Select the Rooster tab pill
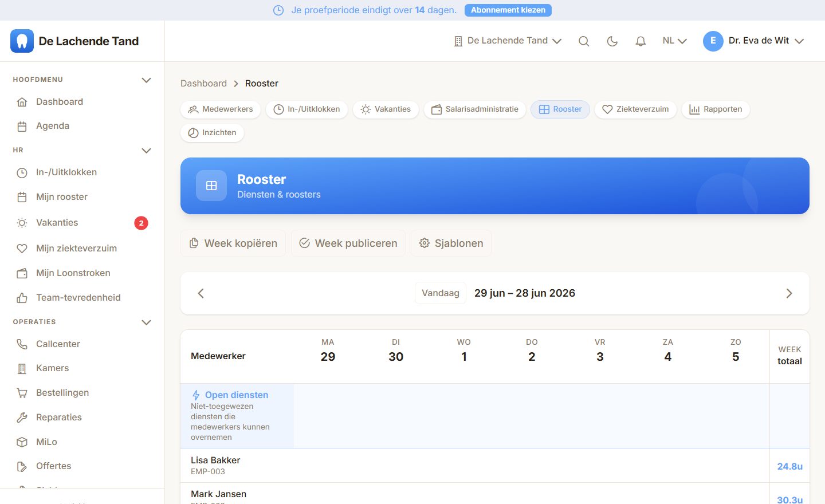 [560, 109]
